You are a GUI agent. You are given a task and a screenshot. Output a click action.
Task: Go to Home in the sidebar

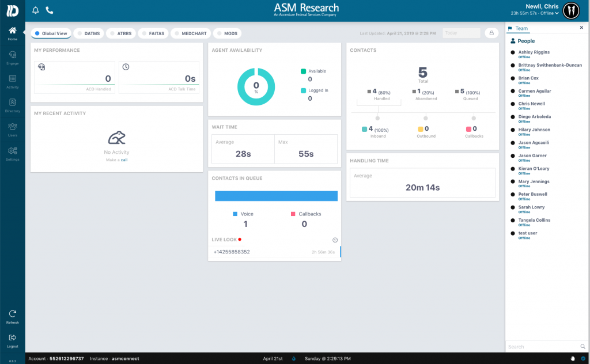(13, 33)
